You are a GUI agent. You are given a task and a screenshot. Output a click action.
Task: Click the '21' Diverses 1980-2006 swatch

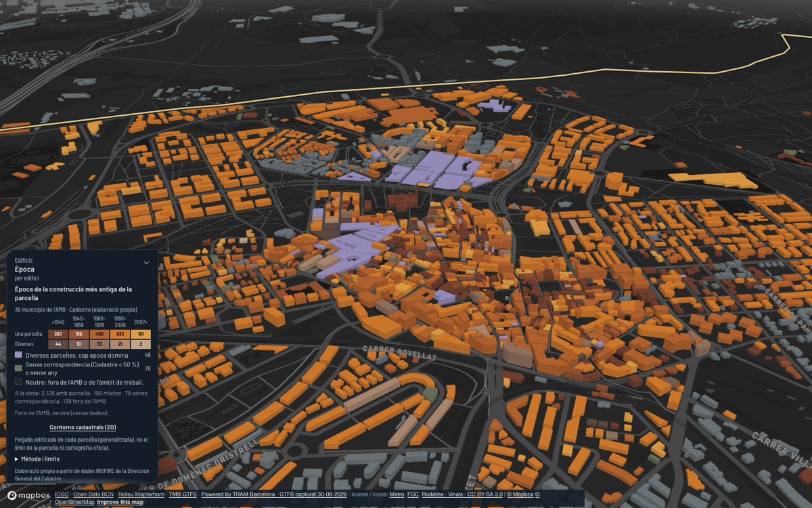click(120, 344)
